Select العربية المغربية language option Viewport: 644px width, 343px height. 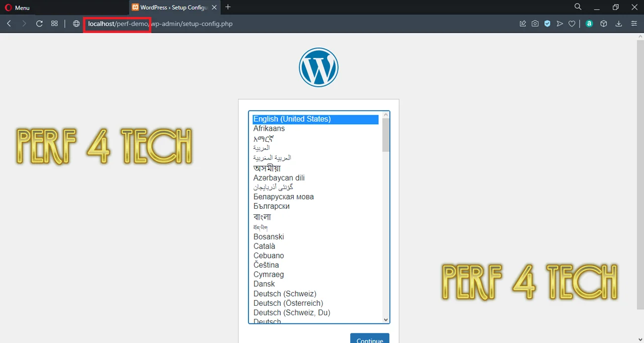(315, 158)
